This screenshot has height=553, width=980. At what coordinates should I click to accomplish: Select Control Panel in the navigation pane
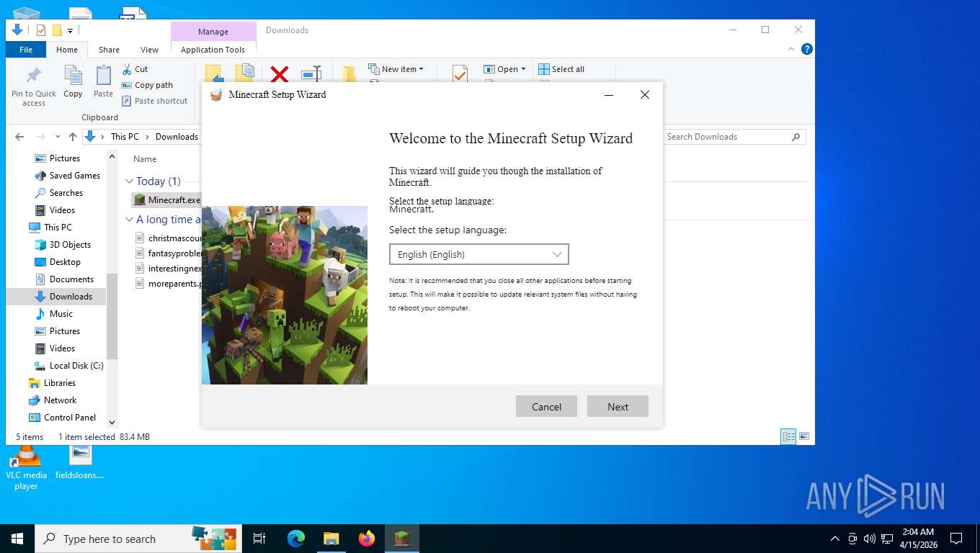pyautogui.click(x=62, y=418)
